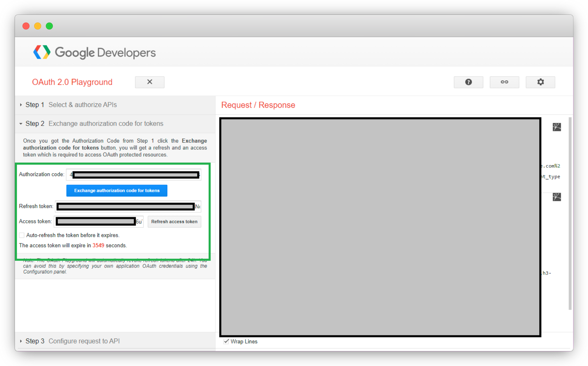
Task: Open the settings gear configuration icon
Action: [540, 82]
